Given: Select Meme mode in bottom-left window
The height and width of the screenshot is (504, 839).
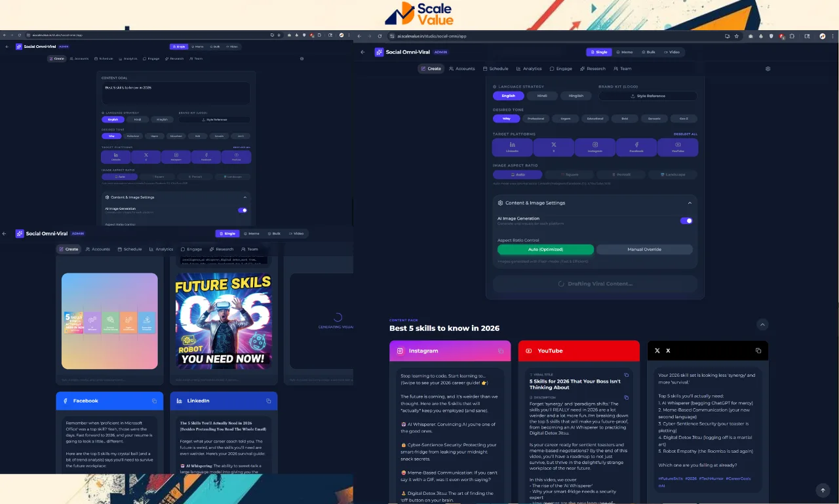Looking at the screenshot, I should point(252,233).
